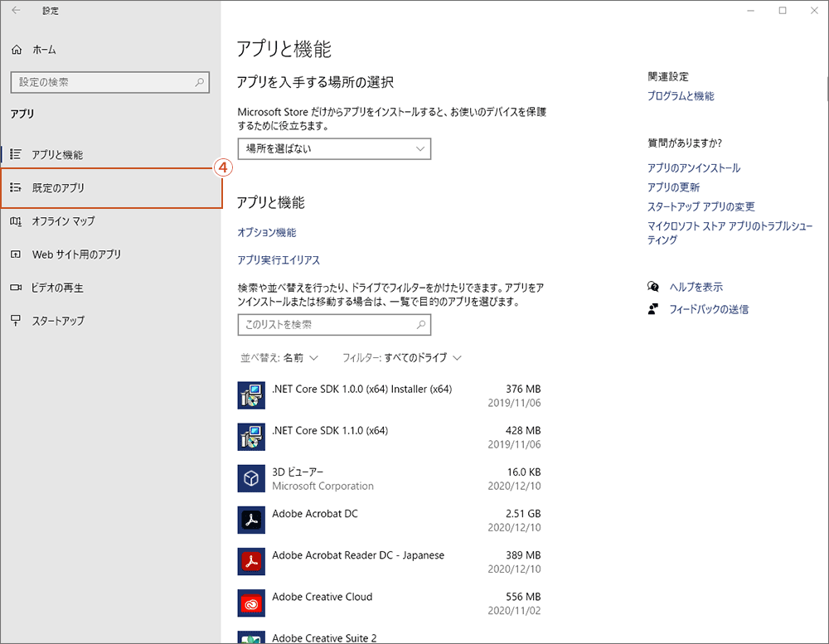Image resolution: width=829 pixels, height=644 pixels.
Task: Go to ホーム in the sidebar
Action: click(x=44, y=50)
